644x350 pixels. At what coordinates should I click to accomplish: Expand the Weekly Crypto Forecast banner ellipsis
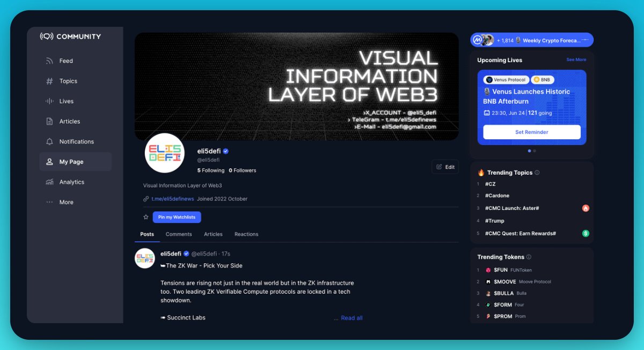(586, 40)
